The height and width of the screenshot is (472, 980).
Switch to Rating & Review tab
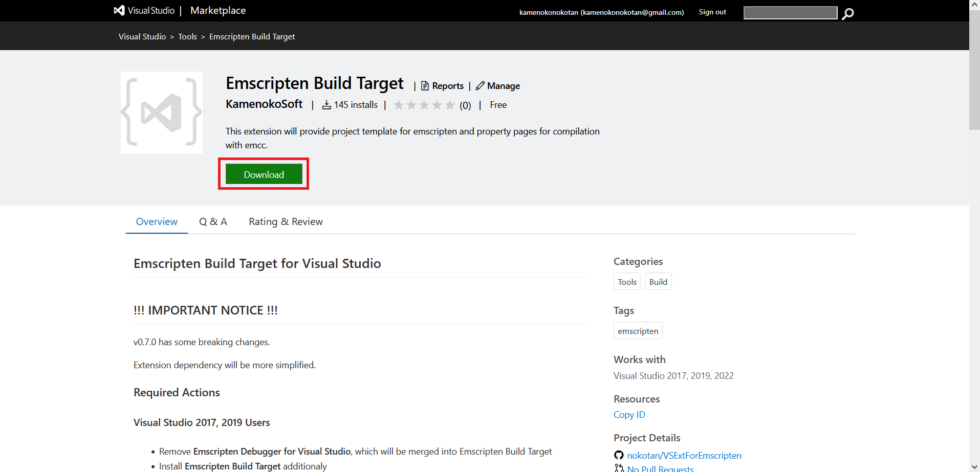tap(286, 221)
